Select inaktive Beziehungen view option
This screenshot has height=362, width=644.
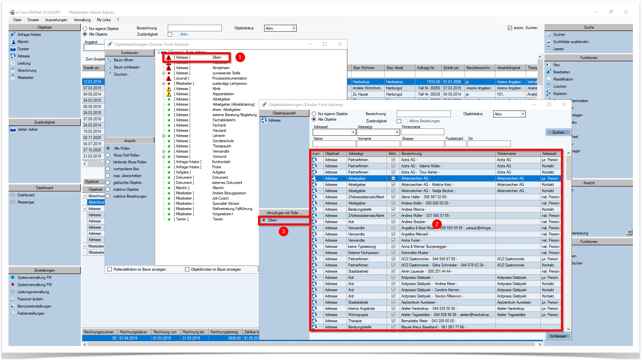click(108, 196)
